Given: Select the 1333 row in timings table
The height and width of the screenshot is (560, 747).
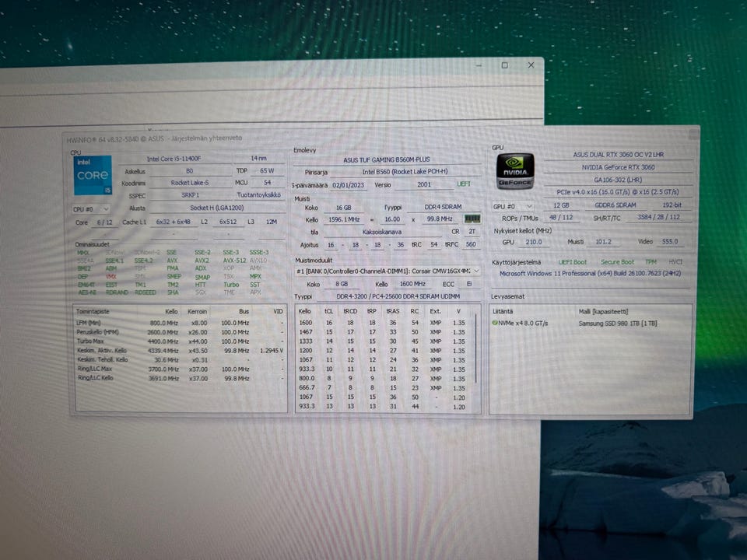Looking at the screenshot, I should pyautogui.click(x=384, y=341).
